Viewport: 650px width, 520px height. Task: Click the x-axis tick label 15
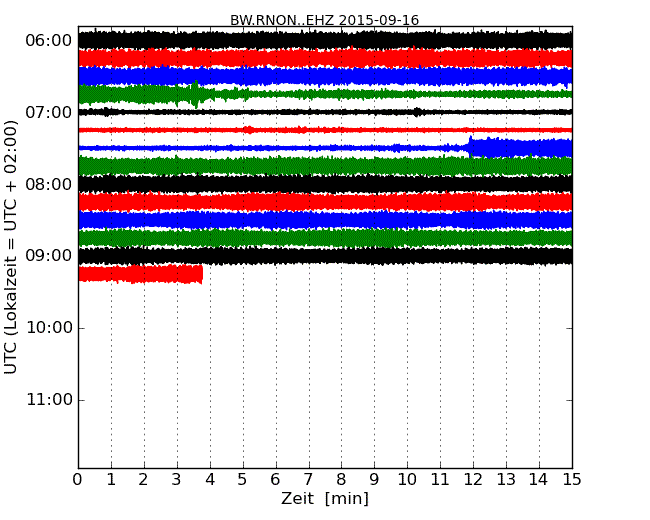[x=572, y=480]
